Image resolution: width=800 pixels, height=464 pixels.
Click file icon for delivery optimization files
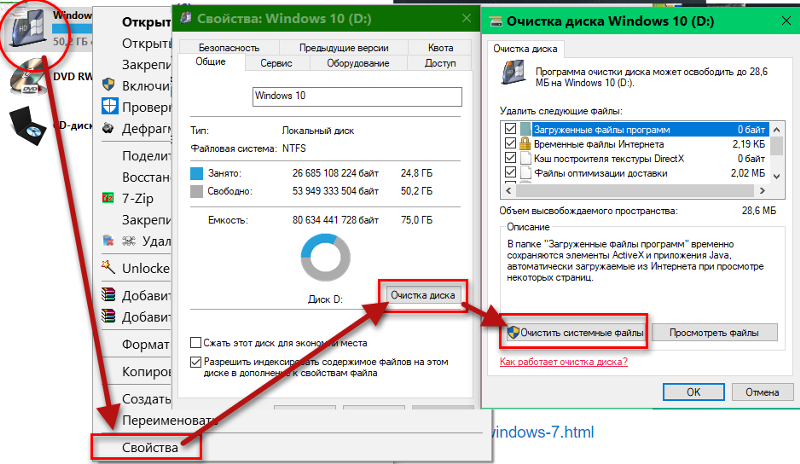click(x=525, y=173)
